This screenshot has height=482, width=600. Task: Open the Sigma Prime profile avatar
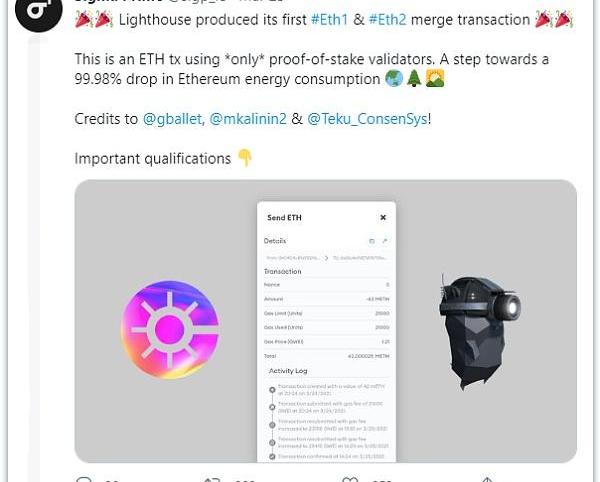(39, 12)
